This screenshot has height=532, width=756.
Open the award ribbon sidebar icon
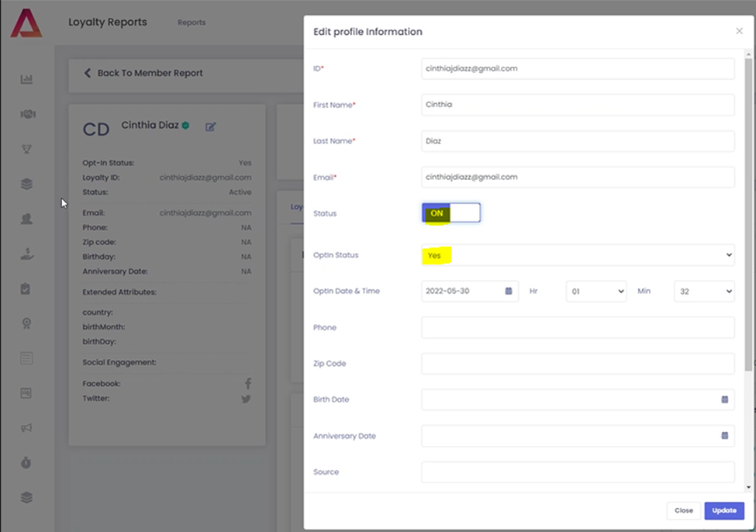click(x=26, y=323)
